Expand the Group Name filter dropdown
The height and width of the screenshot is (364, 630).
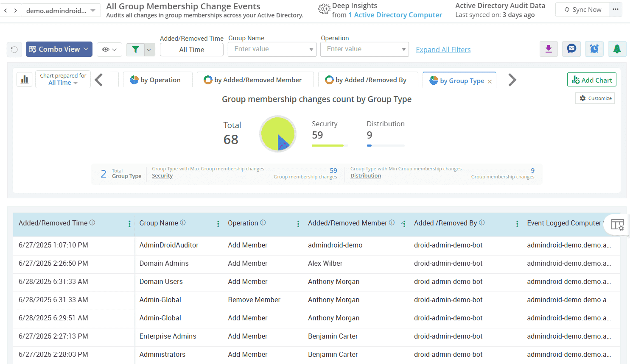point(311,50)
